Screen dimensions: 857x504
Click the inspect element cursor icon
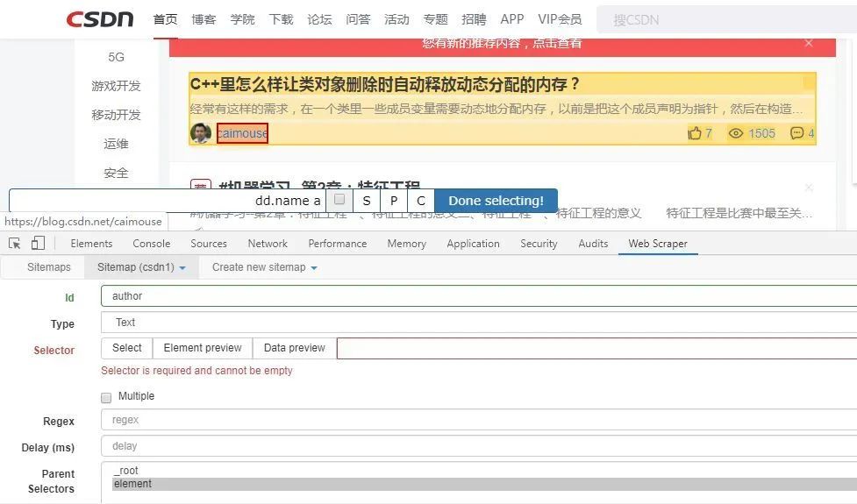point(15,243)
